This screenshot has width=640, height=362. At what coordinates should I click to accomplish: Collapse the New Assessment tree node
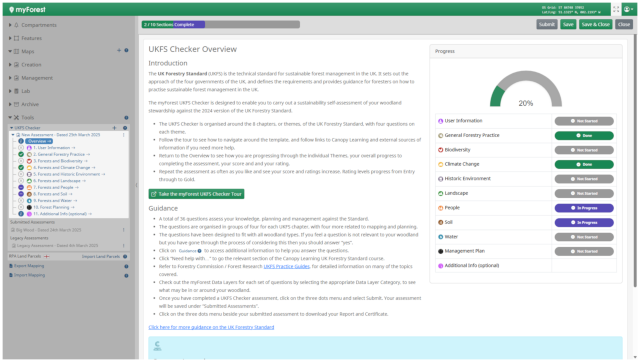pyautogui.click(x=13, y=135)
